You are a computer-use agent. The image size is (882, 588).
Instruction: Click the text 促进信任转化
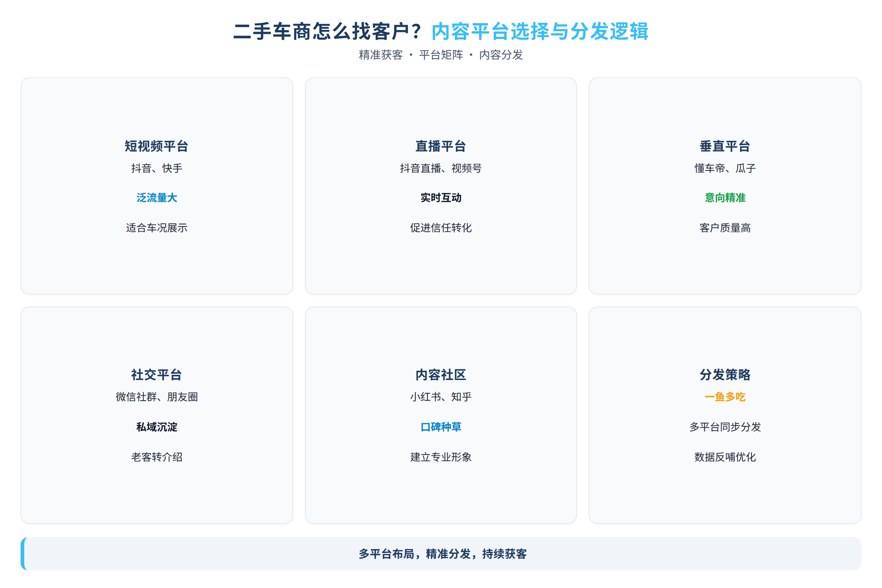point(441,227)
